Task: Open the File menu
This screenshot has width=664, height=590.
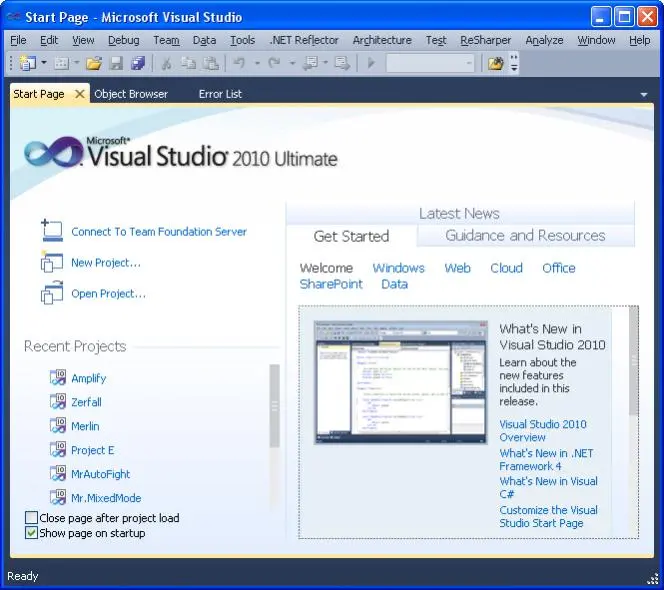Action: click(x=18, y=40)
